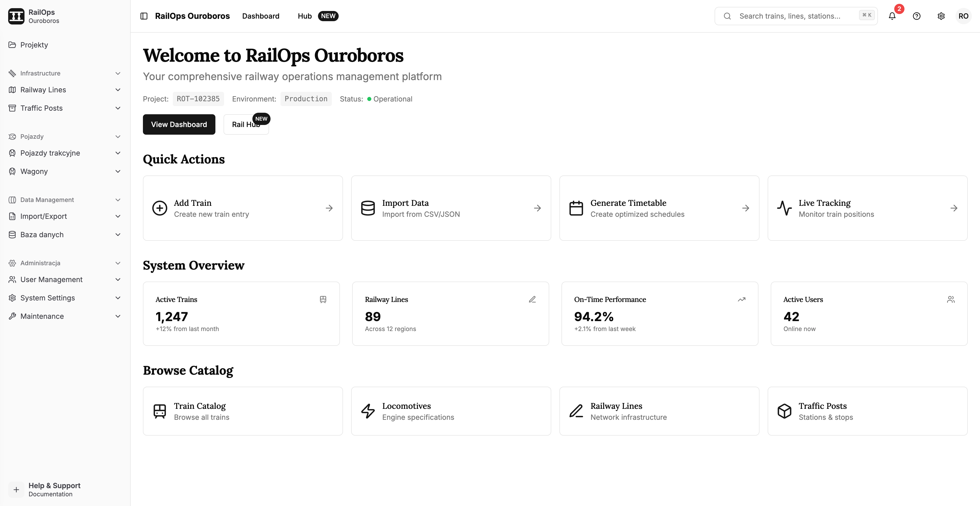
Task: Click the Import Data database icon
Action: coord(368,208)
